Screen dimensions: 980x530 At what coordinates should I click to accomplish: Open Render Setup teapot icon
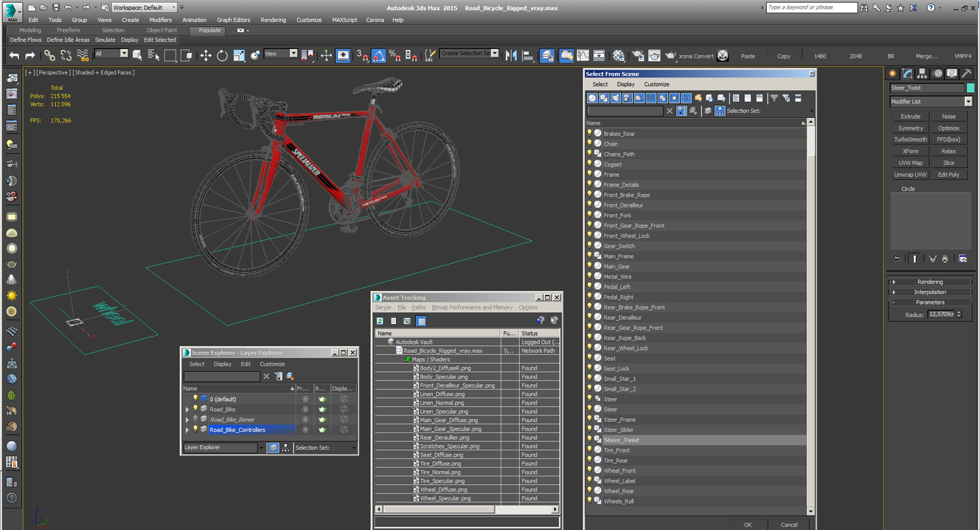coord(638,56)
